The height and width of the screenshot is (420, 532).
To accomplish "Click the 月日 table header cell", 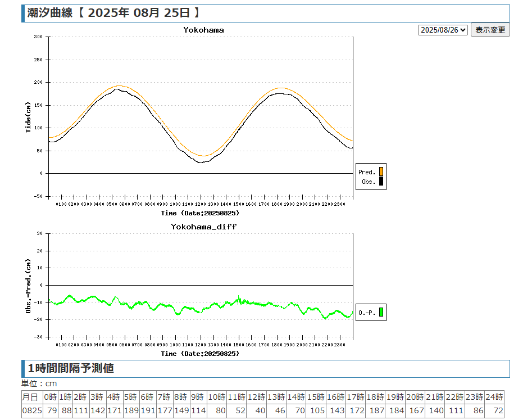I will 31,396.
